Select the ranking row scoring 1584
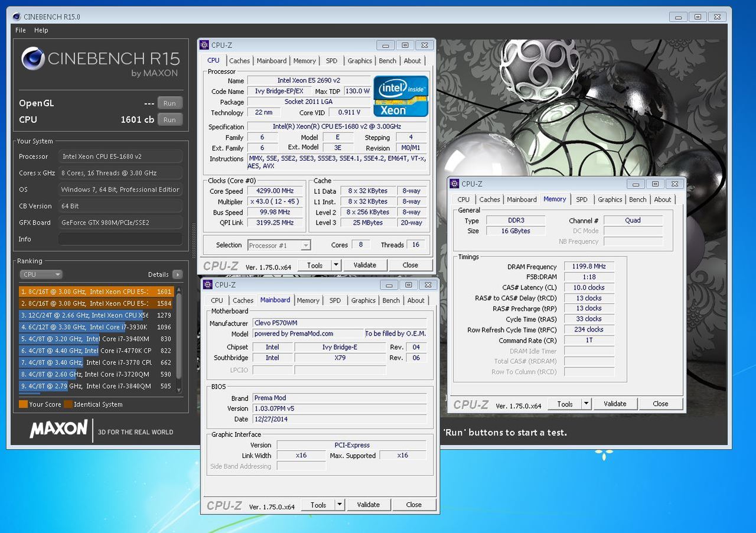The width and height of the screenshot is (756, 533). click(96, 303)
